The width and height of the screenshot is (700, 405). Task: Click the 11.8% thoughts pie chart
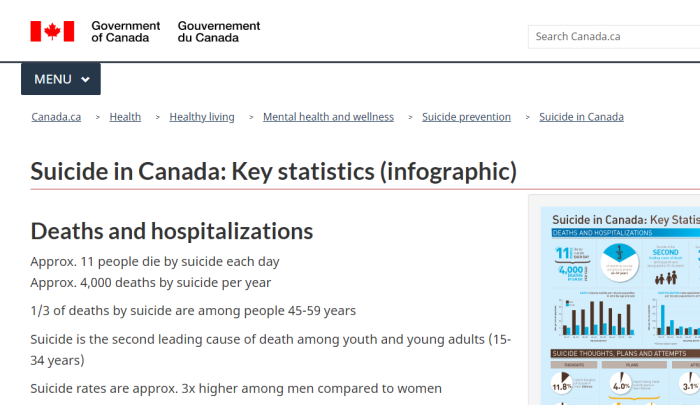click(562, 383)
